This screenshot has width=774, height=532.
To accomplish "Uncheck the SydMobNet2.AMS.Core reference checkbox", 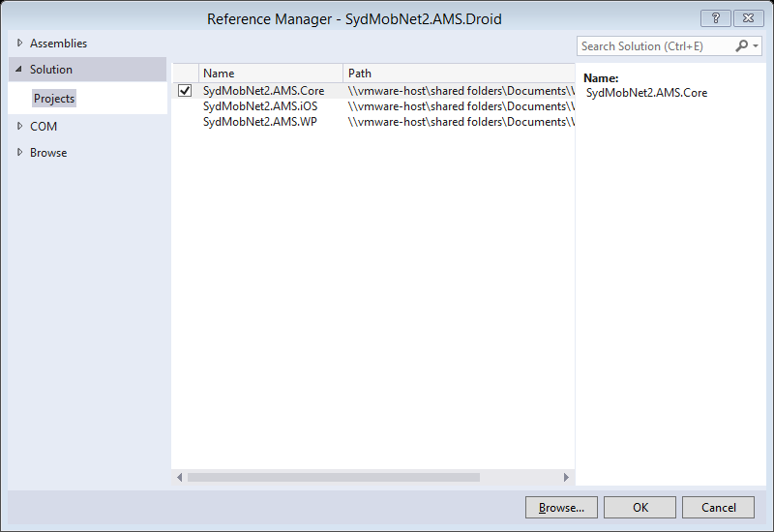I will pos(185,91).
